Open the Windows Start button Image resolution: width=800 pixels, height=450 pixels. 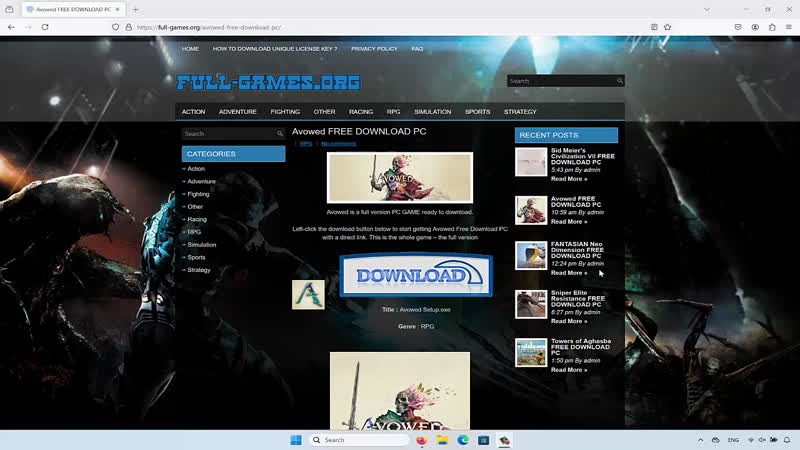point(296,440)
